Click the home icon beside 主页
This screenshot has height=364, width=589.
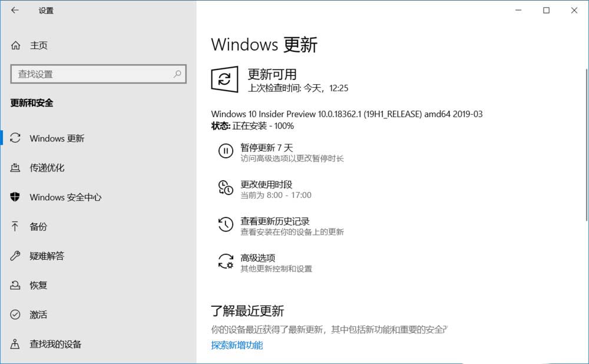[15, 45]
